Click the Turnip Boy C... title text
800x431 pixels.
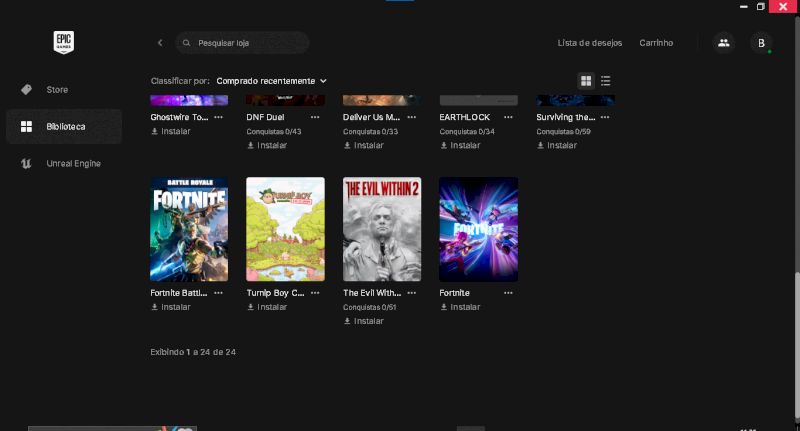tap(276, 293)
